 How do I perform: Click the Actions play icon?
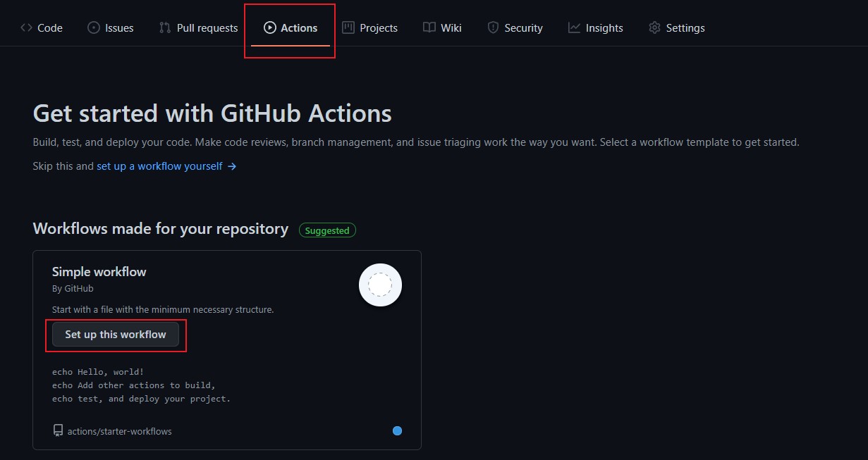[x=269, y=27]
